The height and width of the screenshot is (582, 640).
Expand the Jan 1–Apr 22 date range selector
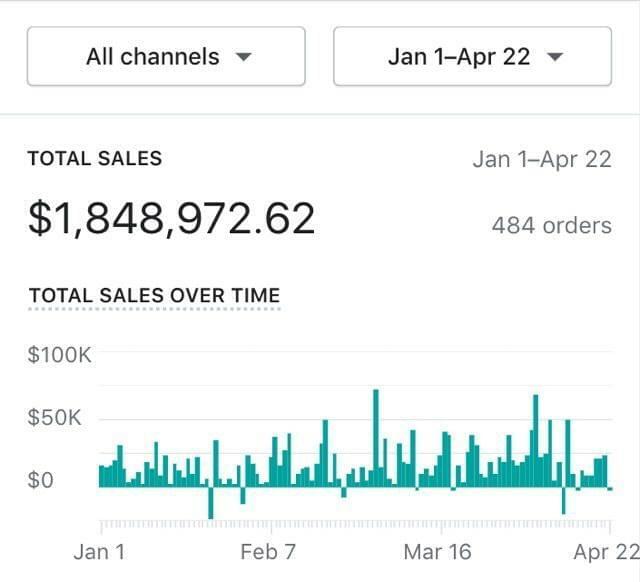471,56
